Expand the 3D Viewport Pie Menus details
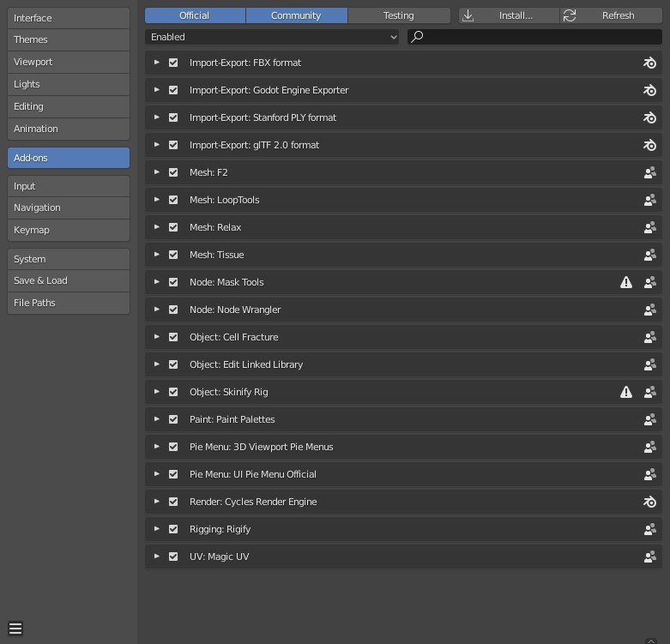The height and width of the screenshot is (644, 670). pyautogui.click(x=157, y=446)
